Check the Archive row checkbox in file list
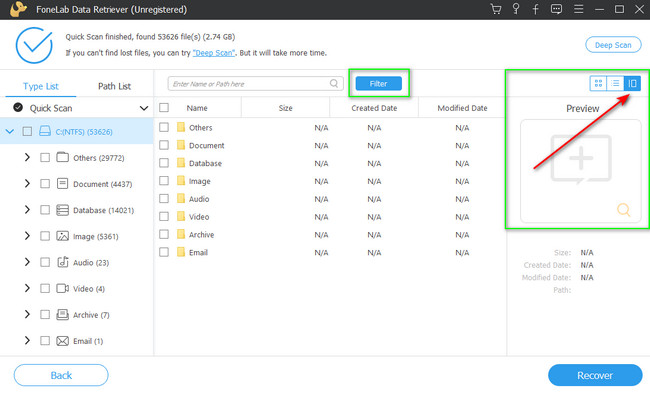The height and width of the screenshot is (397, 650). pyautogui.click(x=164, y=234)
